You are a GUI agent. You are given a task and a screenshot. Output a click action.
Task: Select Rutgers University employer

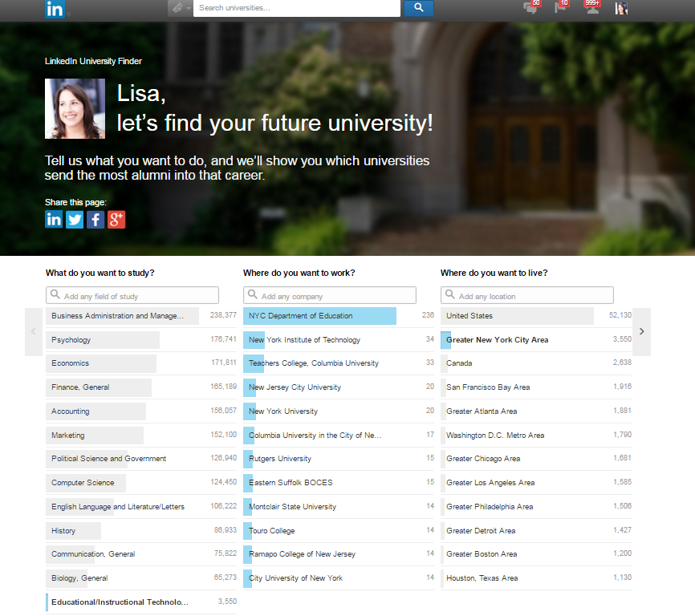click(x=339, y=459)
